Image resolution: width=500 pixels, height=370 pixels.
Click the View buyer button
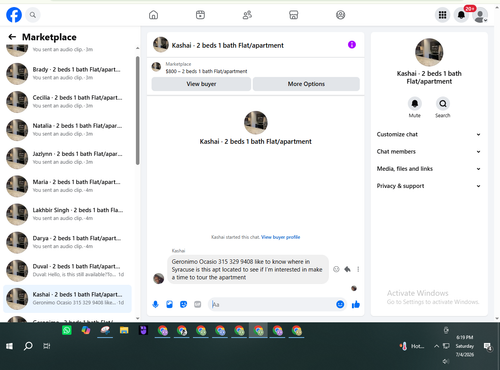point(201,84)
